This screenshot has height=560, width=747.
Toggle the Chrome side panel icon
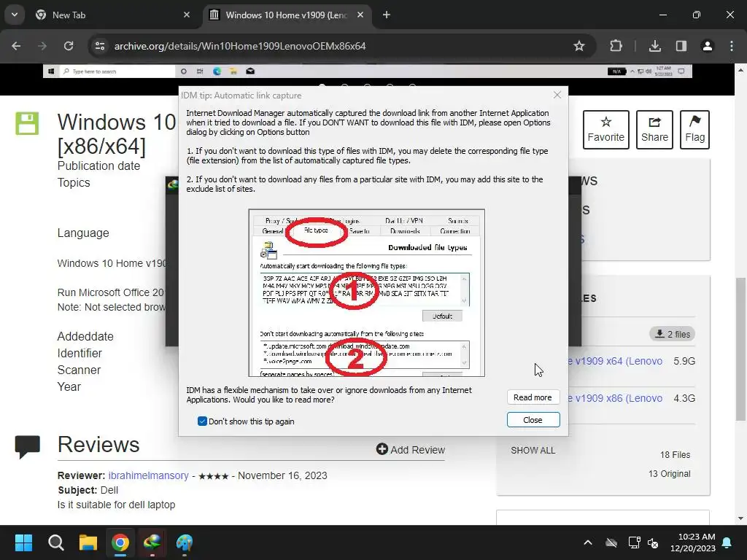click(681, 46)
